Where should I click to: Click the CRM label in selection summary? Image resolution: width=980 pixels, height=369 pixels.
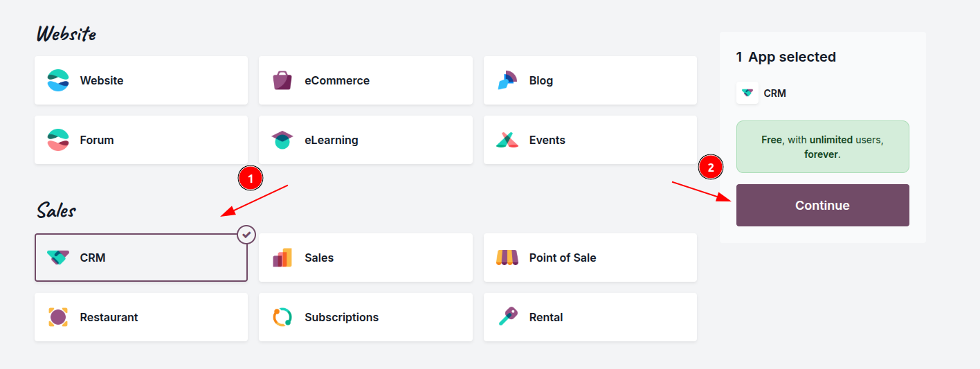click(774, 93)
